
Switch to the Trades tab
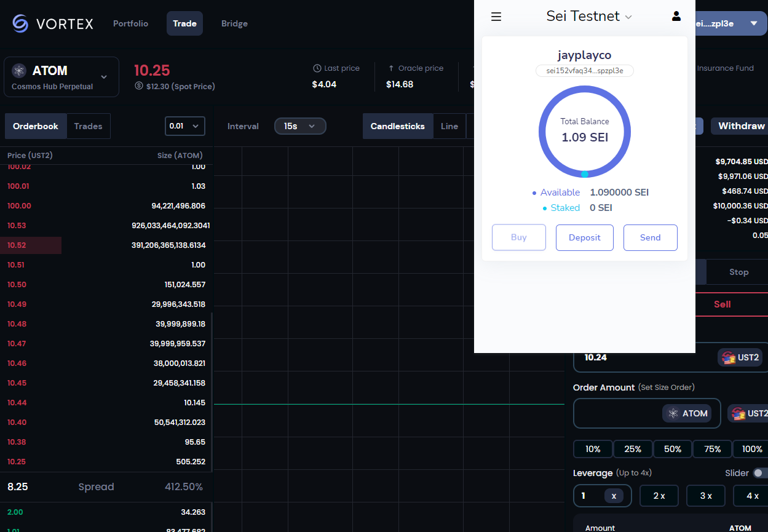[88, 126]
